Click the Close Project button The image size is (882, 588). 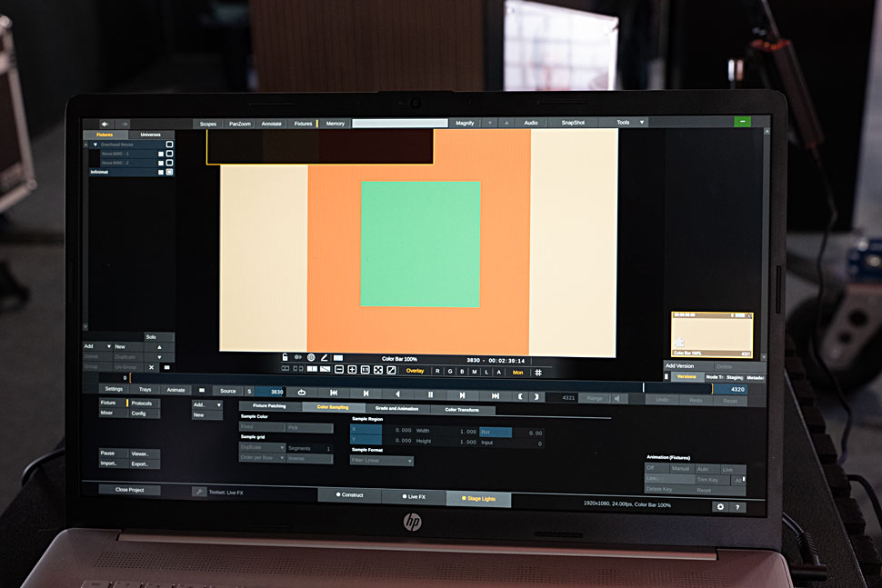click(x=129, y=490)
